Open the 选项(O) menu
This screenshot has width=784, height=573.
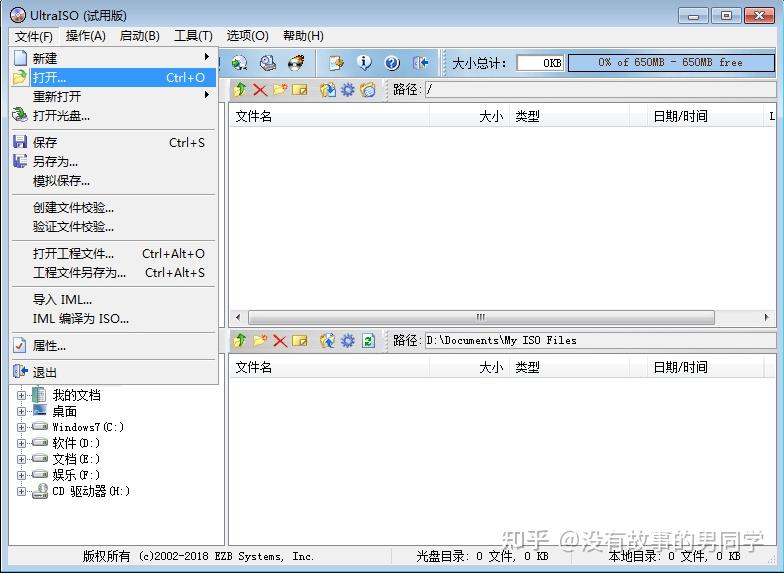(x=248, y=36)
